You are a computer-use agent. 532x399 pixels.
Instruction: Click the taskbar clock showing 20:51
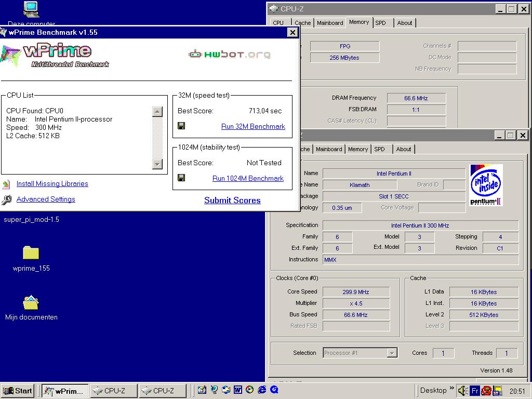pos(517,391)
